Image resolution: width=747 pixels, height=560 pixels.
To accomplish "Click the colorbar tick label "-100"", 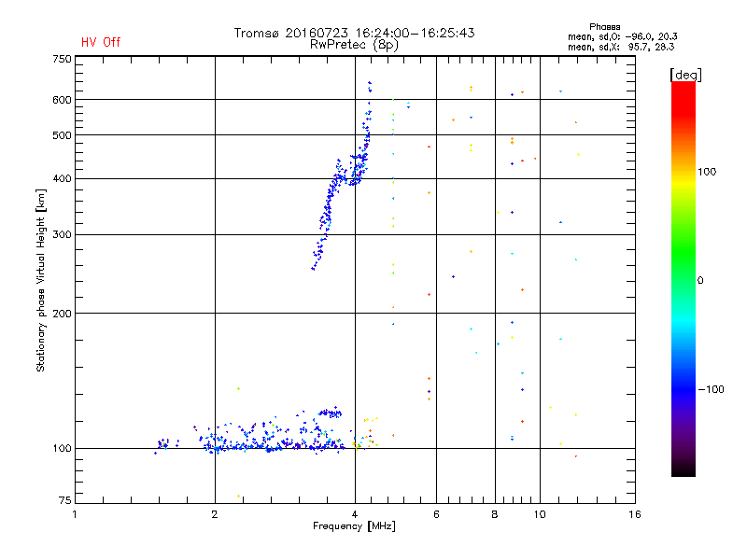I will [711, 389].
